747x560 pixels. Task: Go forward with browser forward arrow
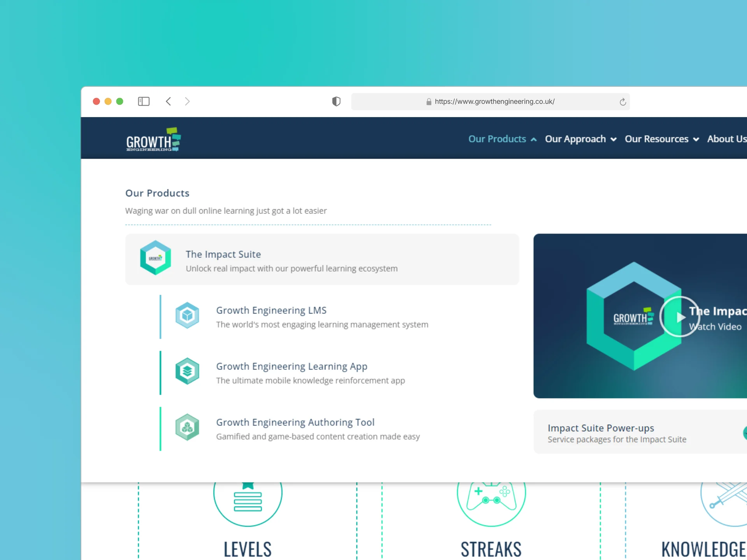(187, 101)
